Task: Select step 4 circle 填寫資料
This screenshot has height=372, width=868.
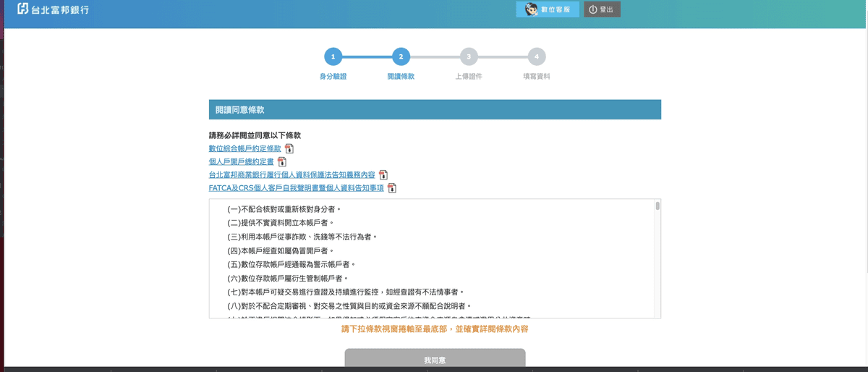Action: tap(537, 56)
